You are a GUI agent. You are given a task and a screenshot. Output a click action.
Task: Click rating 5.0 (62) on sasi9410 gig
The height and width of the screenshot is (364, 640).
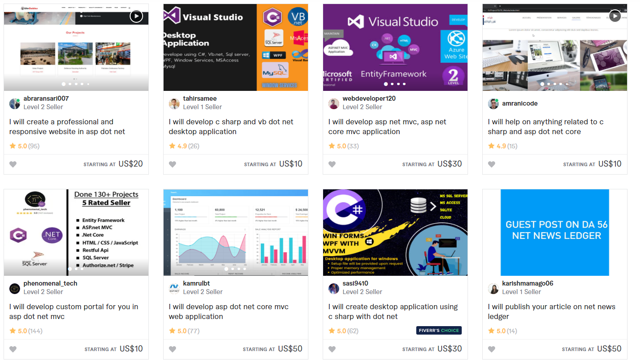click(344, 331)
